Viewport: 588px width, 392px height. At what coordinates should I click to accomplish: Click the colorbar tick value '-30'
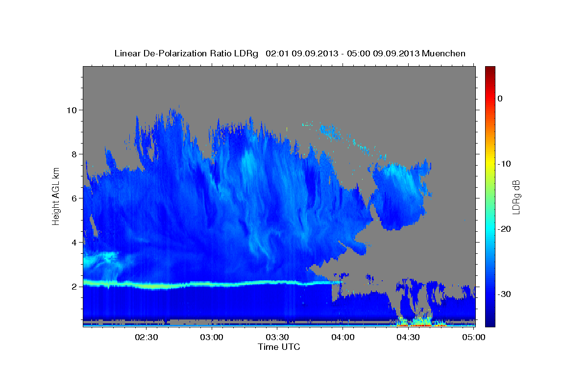click(503, 294)
